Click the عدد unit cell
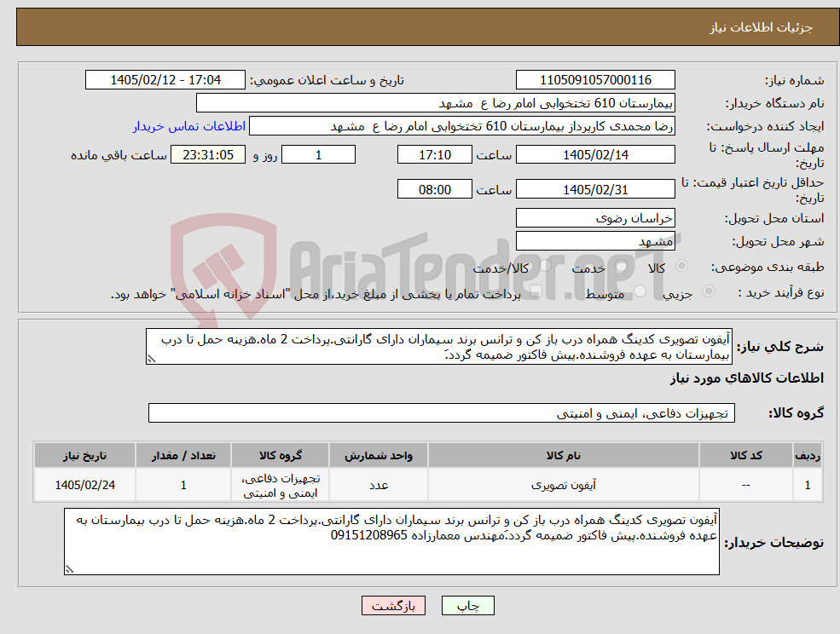This screenshot has height=634, width=840. coord(379,485)
